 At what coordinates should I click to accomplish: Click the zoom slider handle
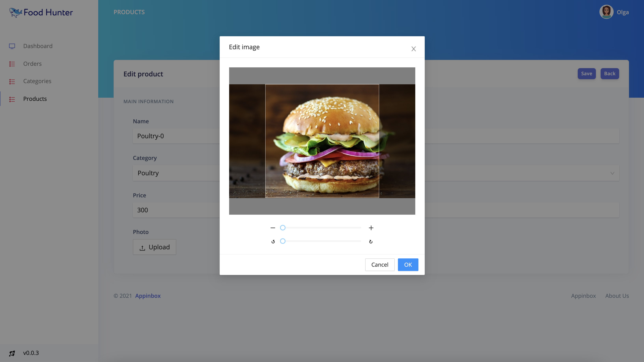coord(283,227)
